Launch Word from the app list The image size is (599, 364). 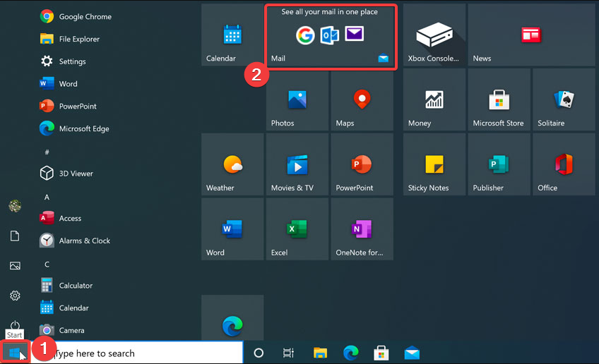coord(58,83)
